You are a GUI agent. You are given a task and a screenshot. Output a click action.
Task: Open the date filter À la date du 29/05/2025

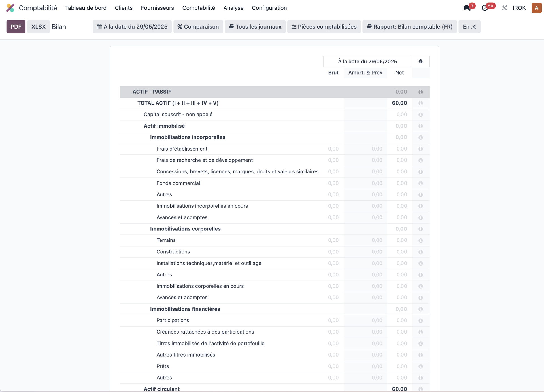(132, 27)
